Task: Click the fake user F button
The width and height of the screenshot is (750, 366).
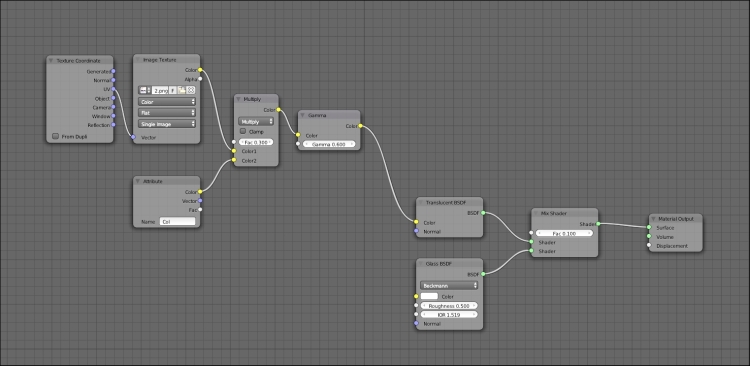Action: click(173, 90)
